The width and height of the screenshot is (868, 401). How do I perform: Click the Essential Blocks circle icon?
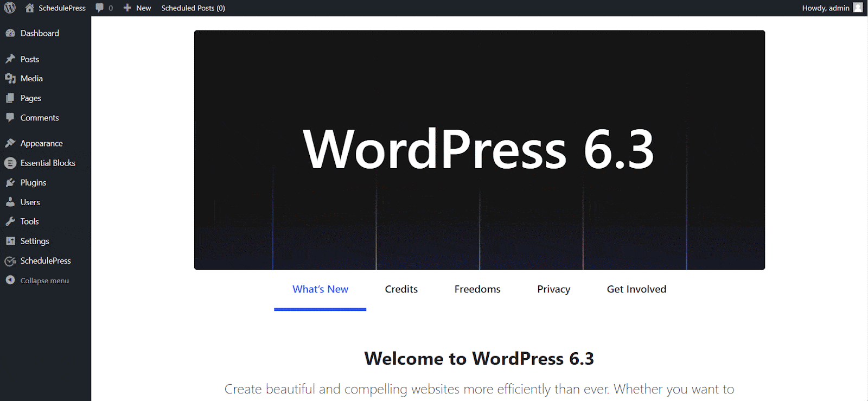(10, 163)
